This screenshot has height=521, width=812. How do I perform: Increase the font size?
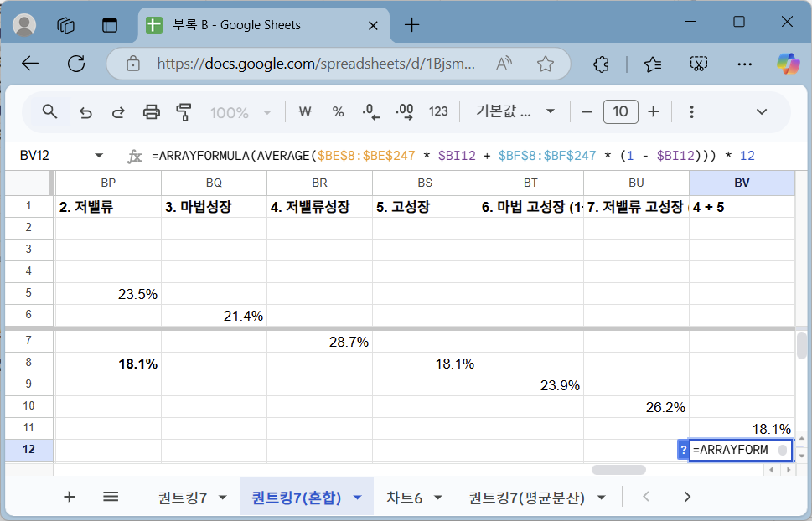(x=654, y=112)
